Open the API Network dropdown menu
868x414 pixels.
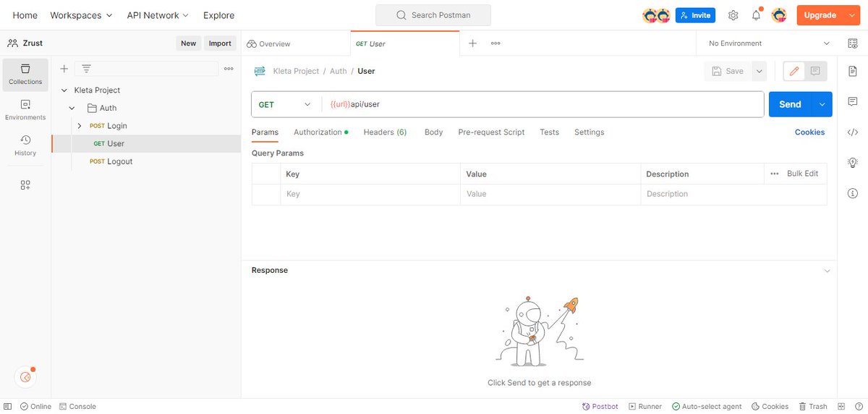[x=158, y=15]
